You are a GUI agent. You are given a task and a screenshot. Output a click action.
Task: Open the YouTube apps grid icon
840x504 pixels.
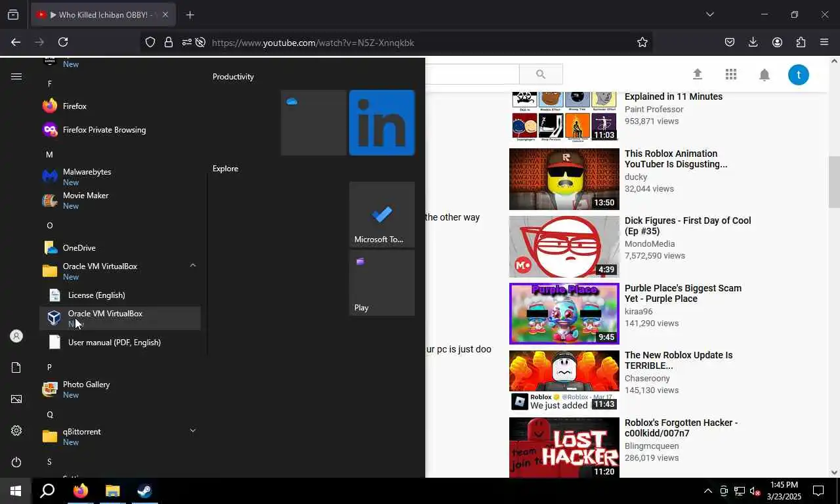click(731, 74)
